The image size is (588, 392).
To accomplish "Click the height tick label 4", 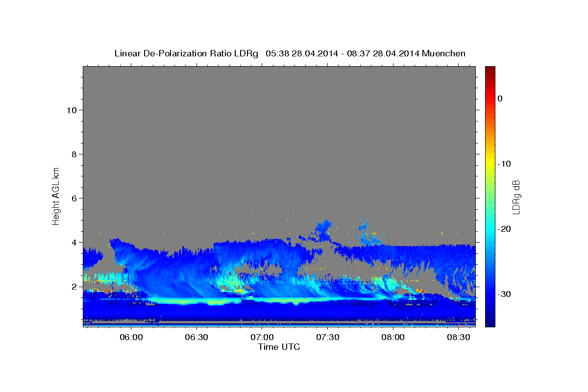I will 74,242.
